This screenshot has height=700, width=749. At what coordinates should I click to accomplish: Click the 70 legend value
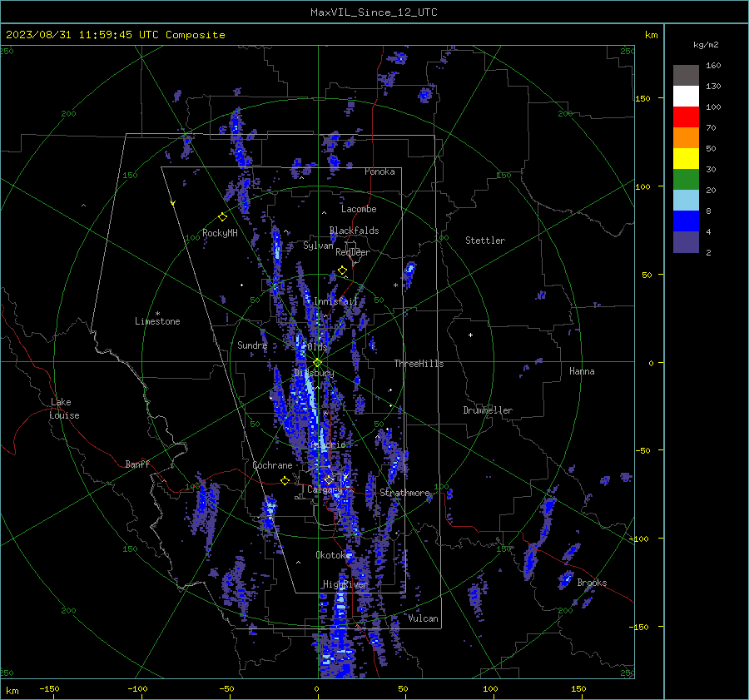tap(711, 127)
